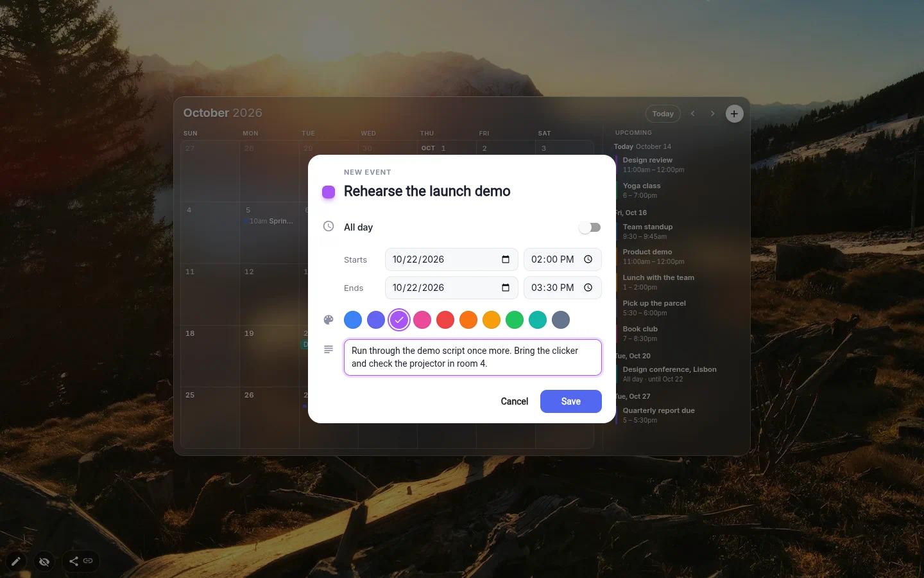
Task: Choose the red color swatch
Action: pos(445,320)
